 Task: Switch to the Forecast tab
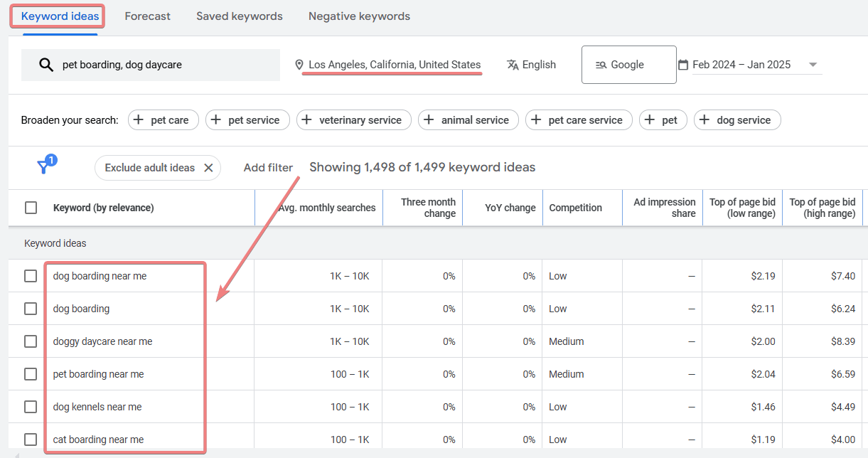147,15
